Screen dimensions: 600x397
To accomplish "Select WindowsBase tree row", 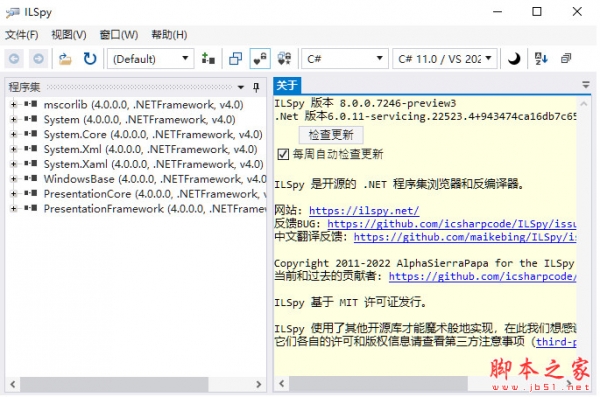I will coord(155,179).
